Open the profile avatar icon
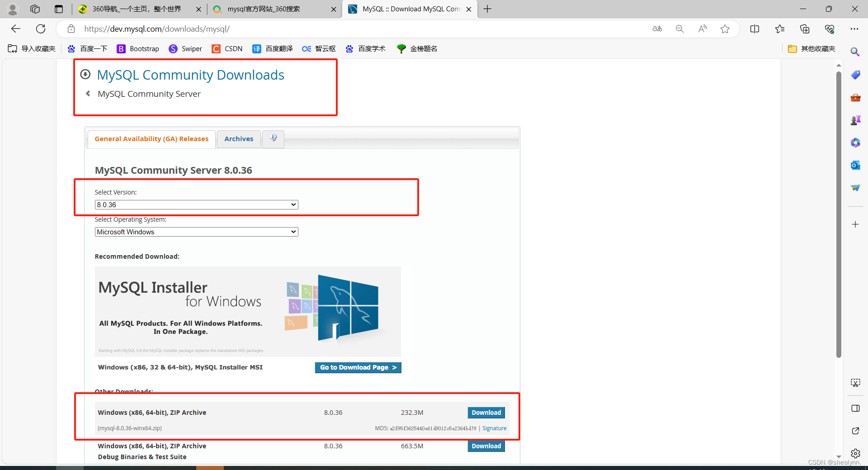 [x=13, y=9]
